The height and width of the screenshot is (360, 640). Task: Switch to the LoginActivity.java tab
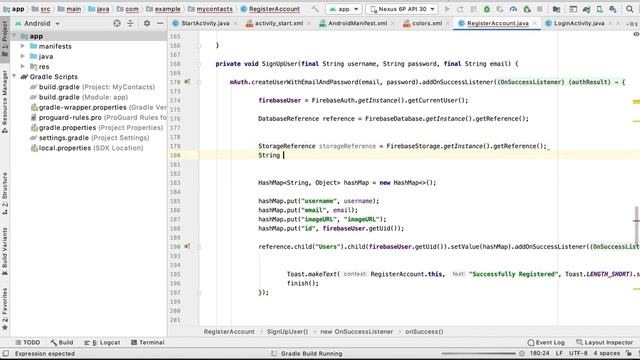[x=579, y=24]
